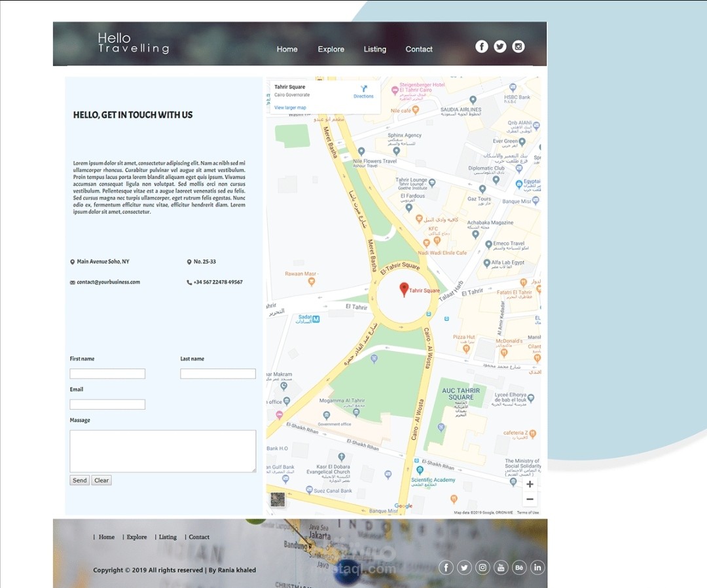Click the Suez Canal Bank marker

[309, 490]
